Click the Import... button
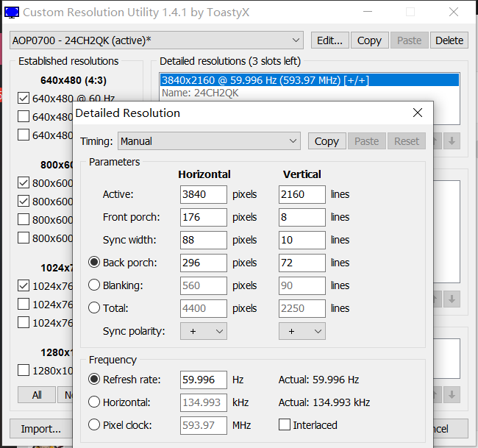Screen dimensions: 478x448 40,429
